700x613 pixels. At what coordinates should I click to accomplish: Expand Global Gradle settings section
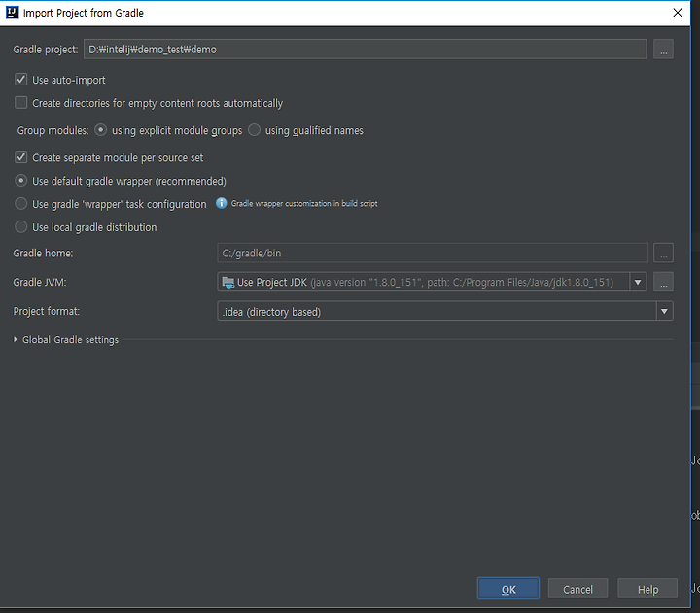(16, 339)
